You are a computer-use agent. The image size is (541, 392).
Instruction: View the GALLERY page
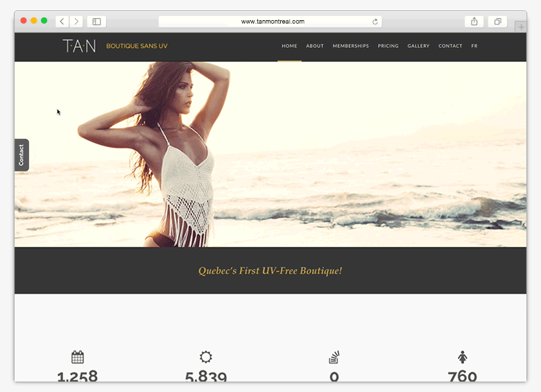click(418, 46)
